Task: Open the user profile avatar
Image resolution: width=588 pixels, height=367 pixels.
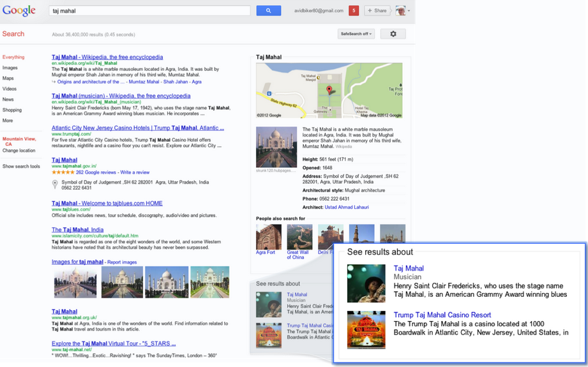Action: pos(401,11)
